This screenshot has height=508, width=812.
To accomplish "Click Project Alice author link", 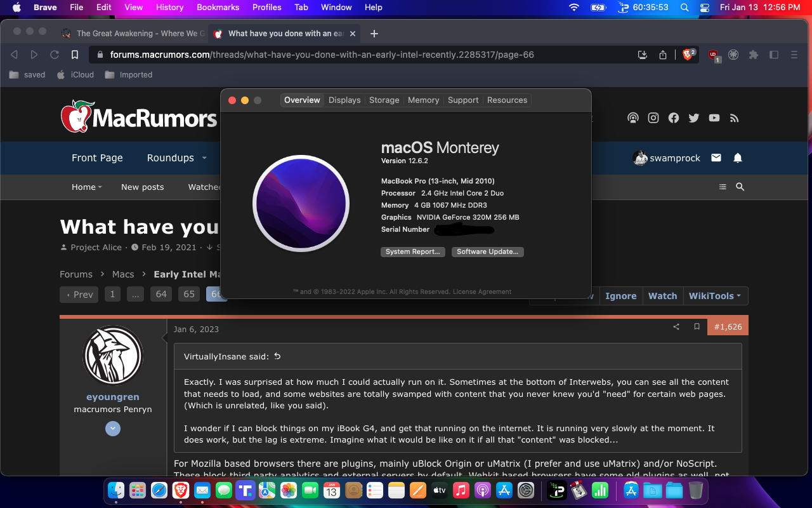I will click(96, 248).
